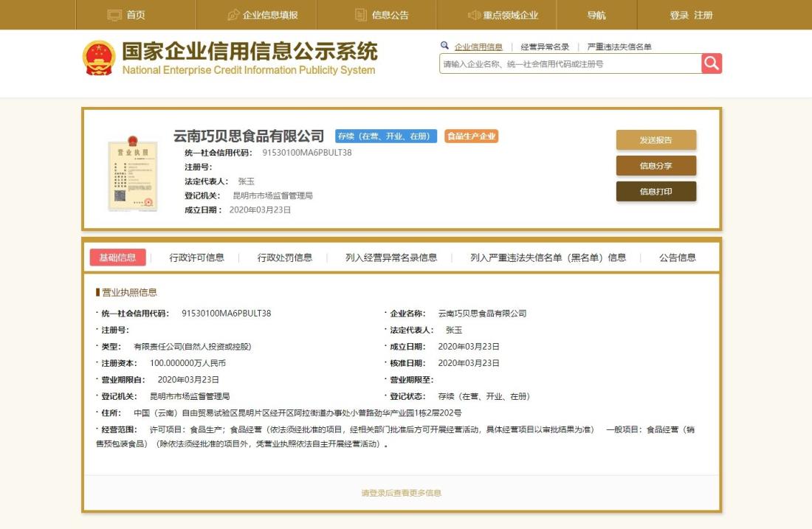Click the 注册 link

[x=703, y=15]
